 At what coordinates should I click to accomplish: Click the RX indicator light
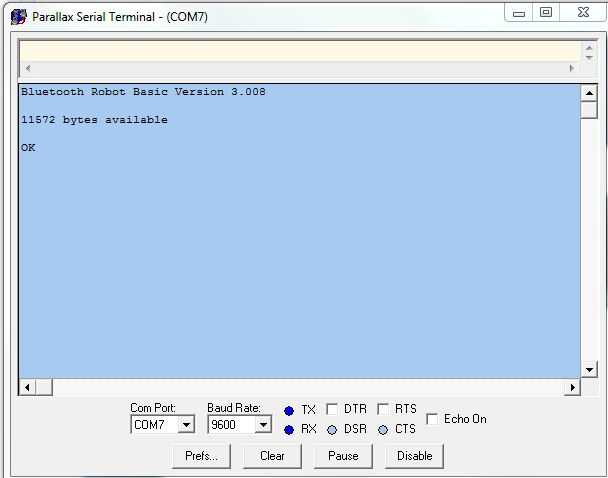click(x=289, y=430)
